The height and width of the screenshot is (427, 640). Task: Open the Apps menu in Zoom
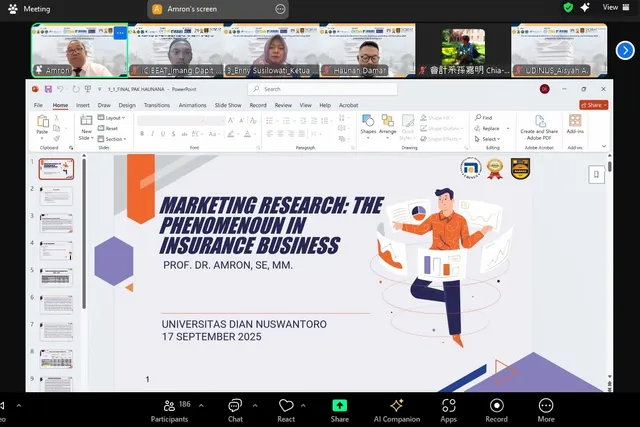point(448,411)
